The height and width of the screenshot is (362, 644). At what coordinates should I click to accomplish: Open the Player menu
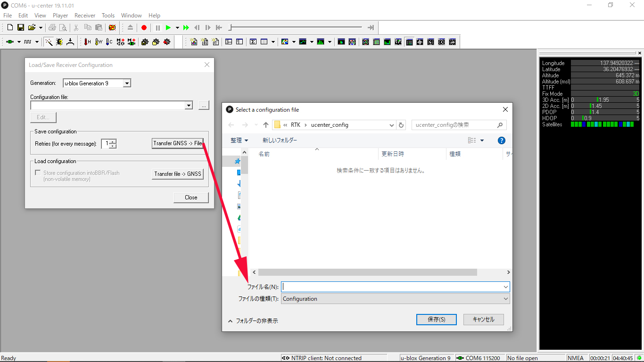coord(60,16)
